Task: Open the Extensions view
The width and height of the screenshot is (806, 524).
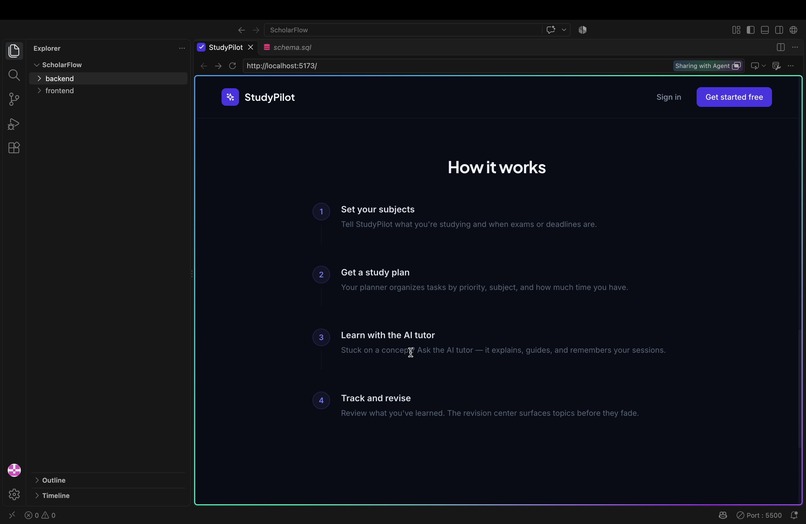Action: (x=14, y=148)
